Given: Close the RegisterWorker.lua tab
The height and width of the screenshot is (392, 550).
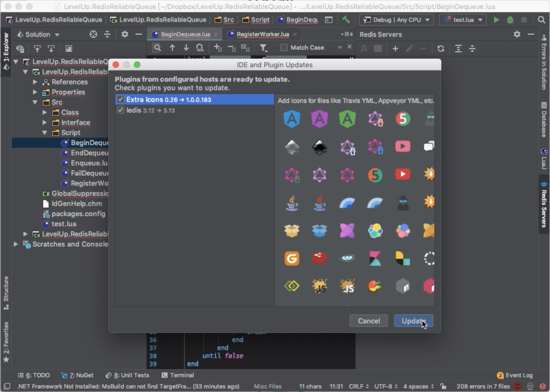Looking at the screenshot, I should (295, 34).
